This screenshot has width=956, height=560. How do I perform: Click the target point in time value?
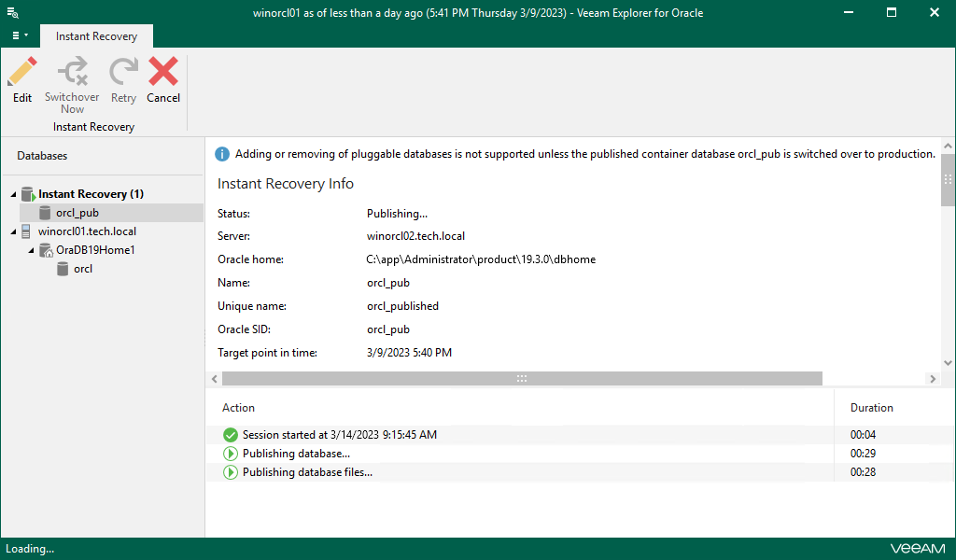[x=409, y=352]
